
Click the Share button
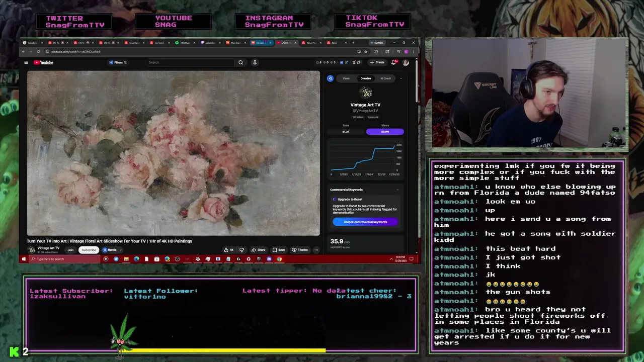coord(259,250)
